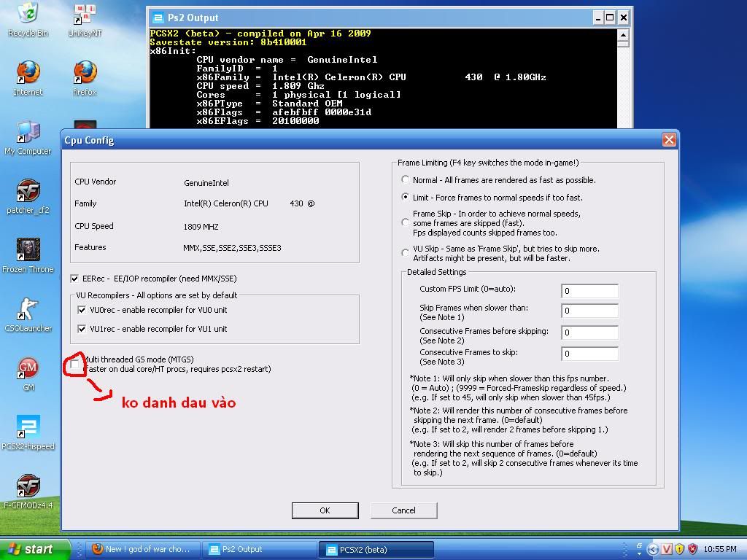Image resolution: width=747 pixels, height=560 pixels.
Task: Click the Custom FPS Limit field
Action: tap(589, 291)
